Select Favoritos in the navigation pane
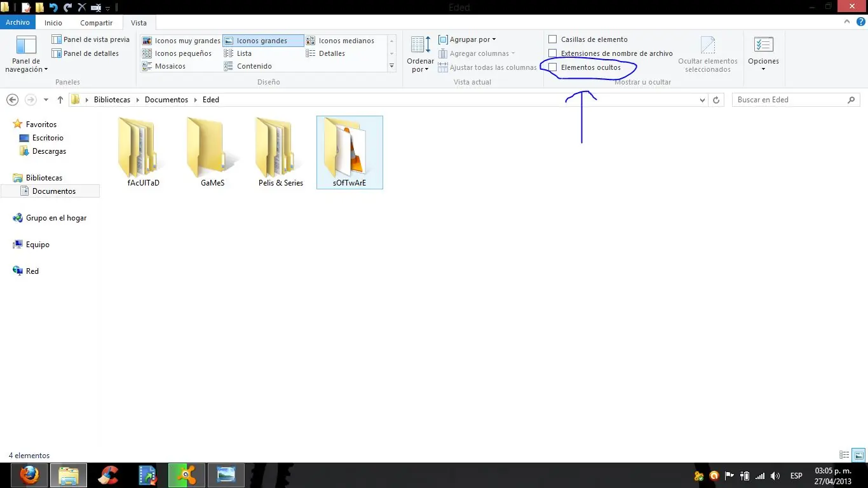 click(x=41, y=125)
